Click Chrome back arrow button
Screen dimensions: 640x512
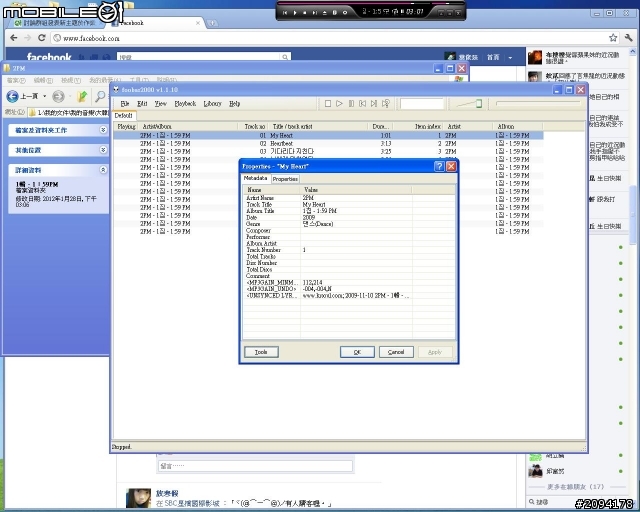(13, 38)
